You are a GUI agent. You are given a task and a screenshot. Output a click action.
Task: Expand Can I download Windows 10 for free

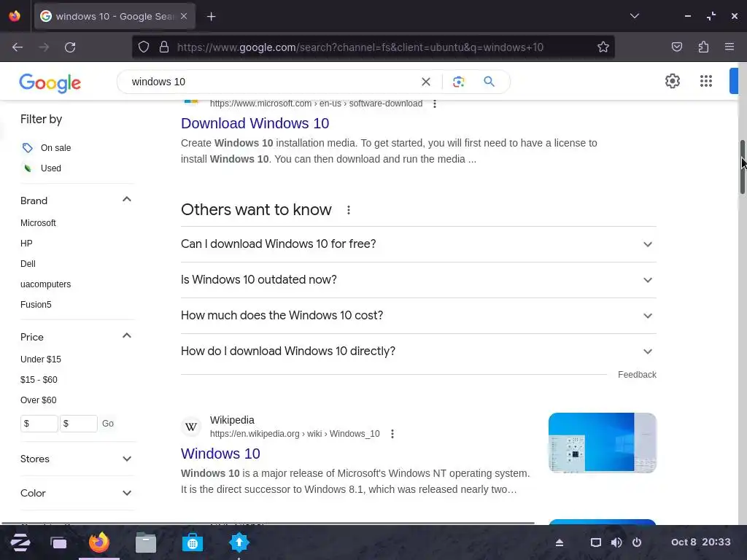418,244
